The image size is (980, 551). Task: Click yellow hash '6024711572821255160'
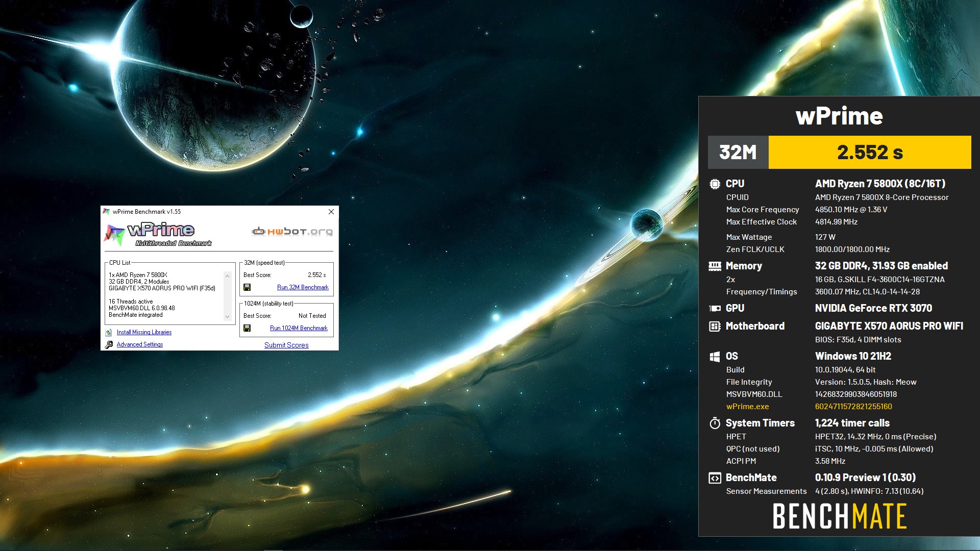tap(853, 407)
